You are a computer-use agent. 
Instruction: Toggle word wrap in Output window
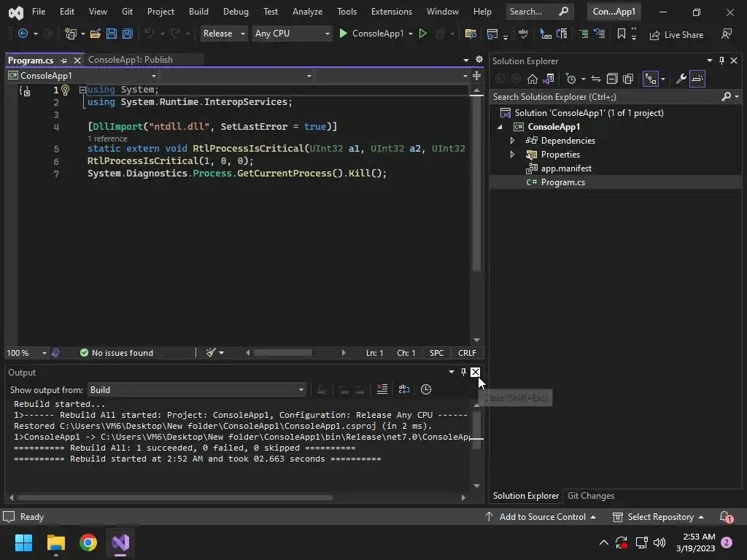click(404, 389)
